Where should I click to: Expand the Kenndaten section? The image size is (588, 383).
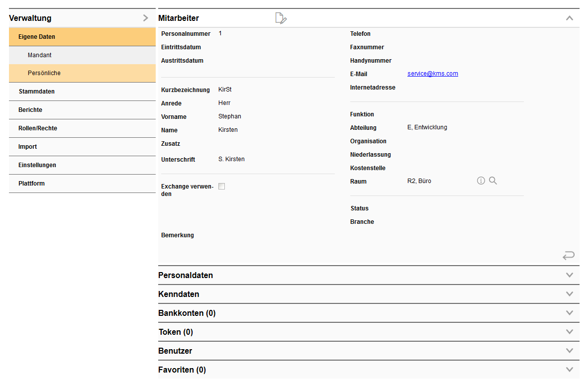coord(570,294)
